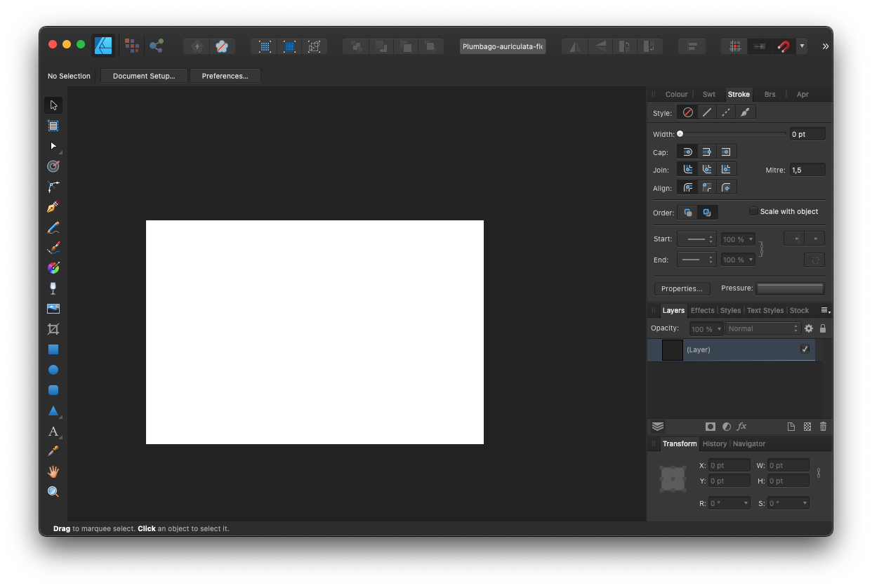Set stroke style to dashed line
Image resolution: width=872 pixels, height=588 pixels.
pyautogui.click(x=726, y=112)
